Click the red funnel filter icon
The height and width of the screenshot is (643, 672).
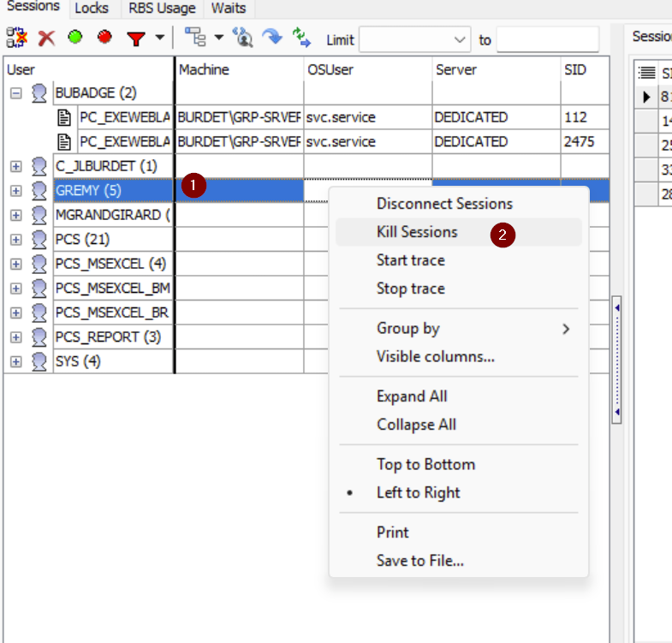tap(136, 39)
